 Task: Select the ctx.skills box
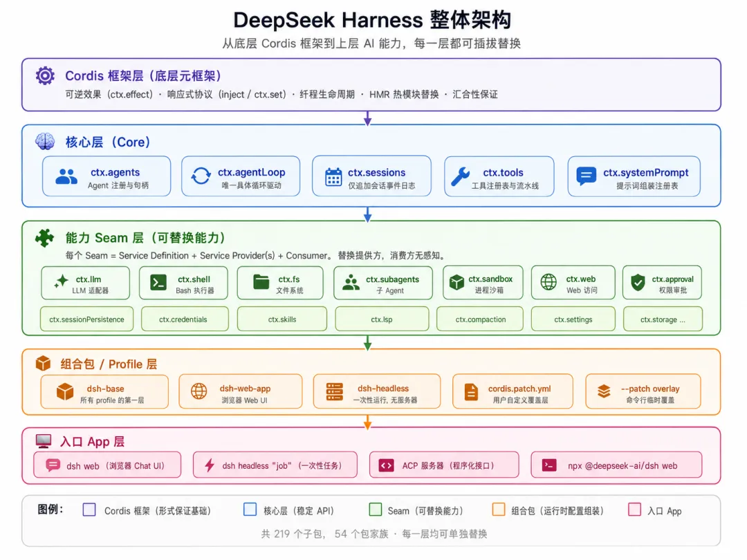click(x=282, y=319)
